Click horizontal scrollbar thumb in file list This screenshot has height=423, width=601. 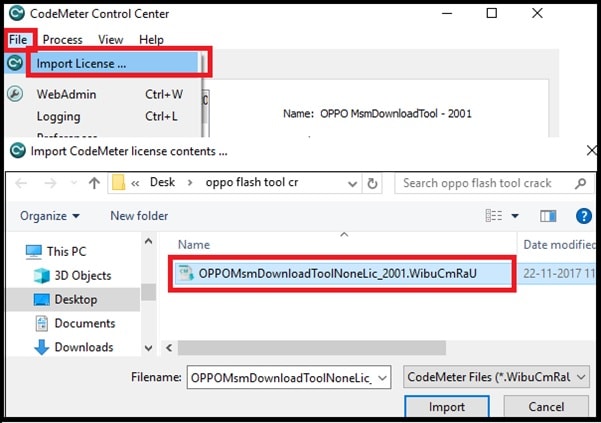coord(312,348)
